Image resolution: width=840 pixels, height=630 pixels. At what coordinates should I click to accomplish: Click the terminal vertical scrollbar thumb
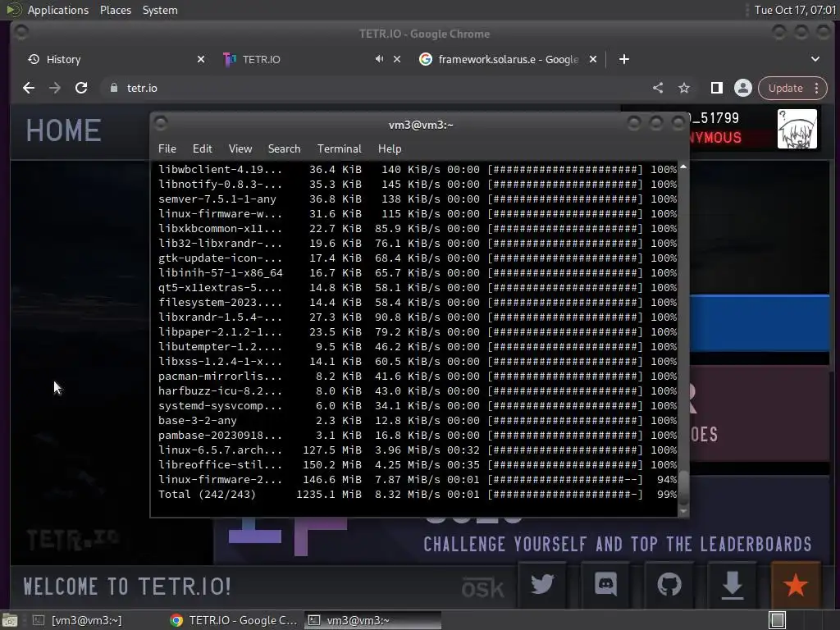(x=683, y=487)
